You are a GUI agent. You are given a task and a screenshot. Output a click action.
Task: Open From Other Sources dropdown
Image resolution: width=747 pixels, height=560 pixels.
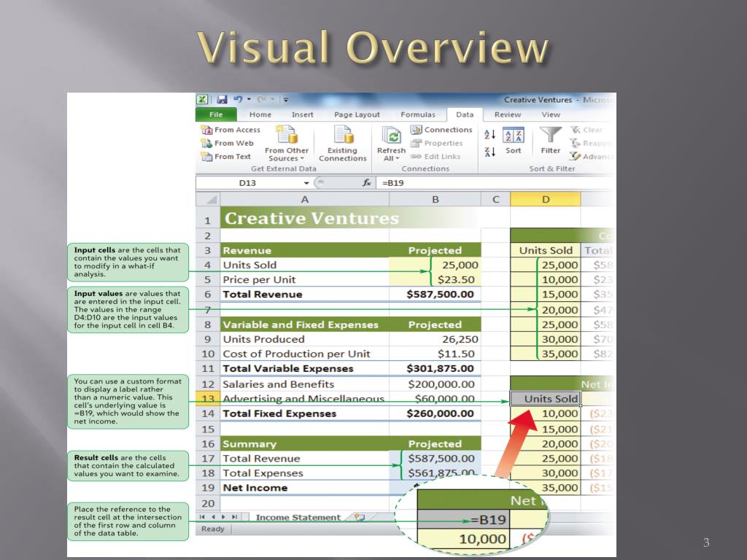click(286, 143)
